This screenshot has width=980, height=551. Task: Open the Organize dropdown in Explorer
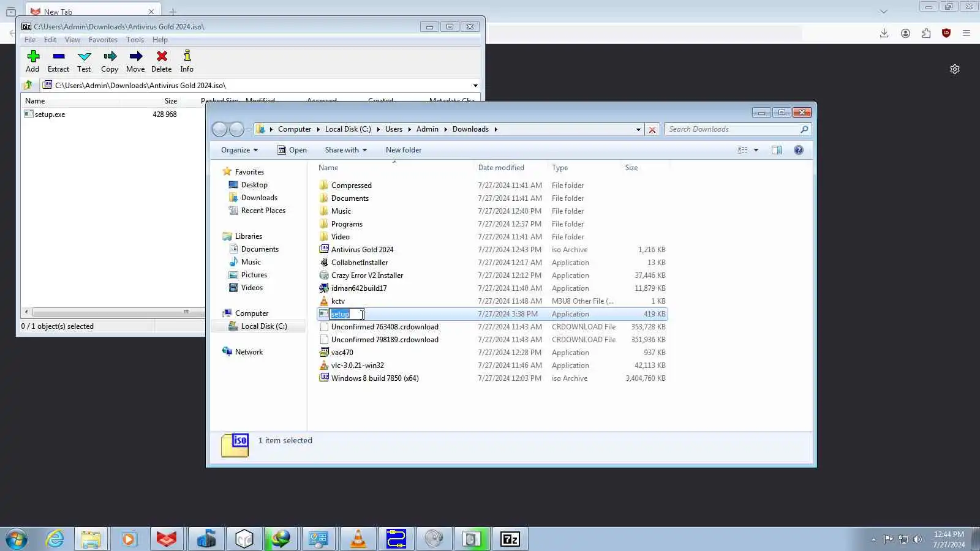239,150
